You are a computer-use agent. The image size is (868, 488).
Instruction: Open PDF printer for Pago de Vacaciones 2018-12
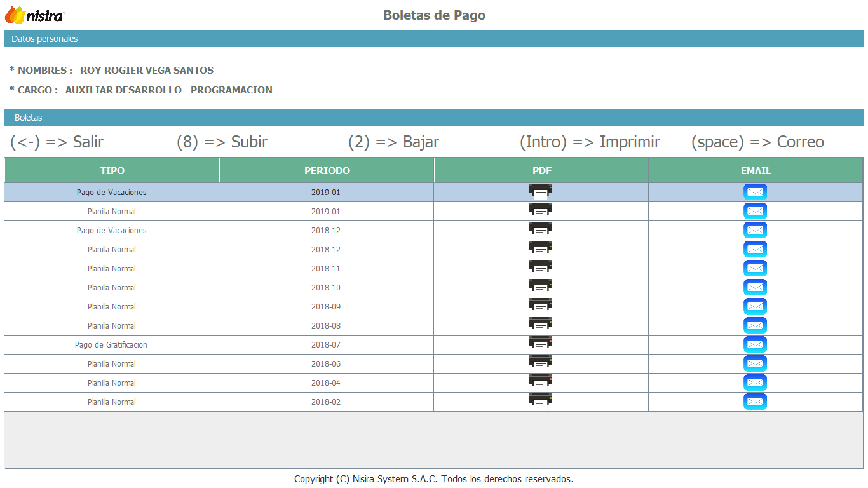(541, 229)
